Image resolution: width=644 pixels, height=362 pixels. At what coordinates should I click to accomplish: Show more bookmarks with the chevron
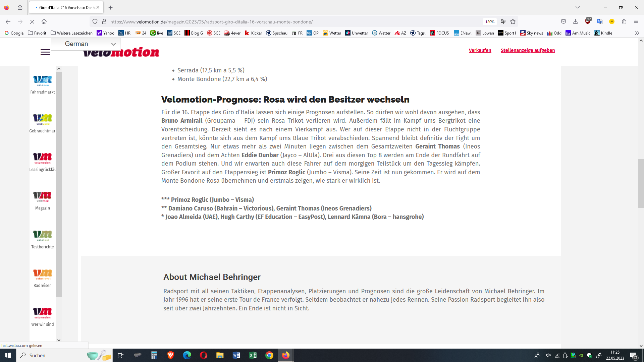point(637,33)
